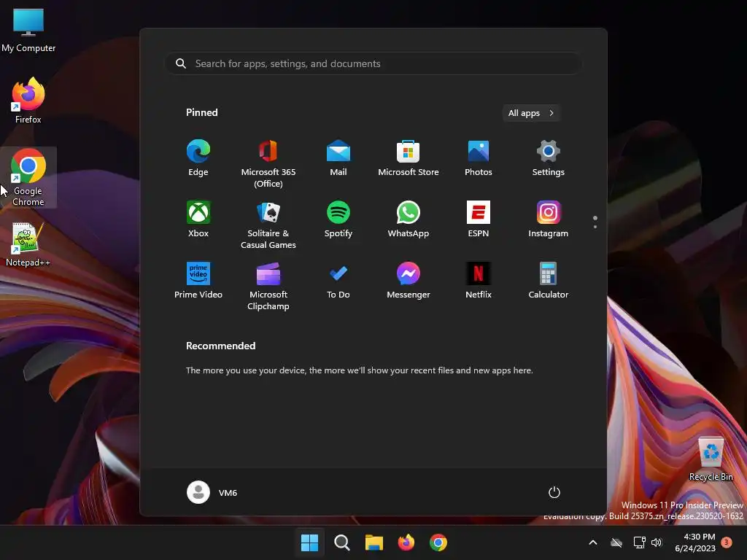This screenshot has width=747, height=560.
Task: Open the notification count badge
Action: click(x=727, y=542)
